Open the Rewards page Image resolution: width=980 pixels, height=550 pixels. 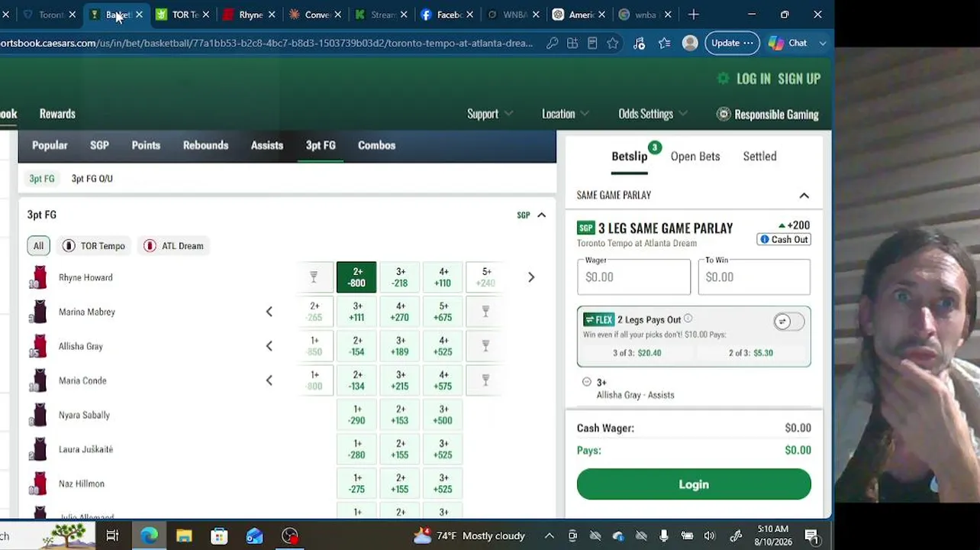(x=57, y=114)
